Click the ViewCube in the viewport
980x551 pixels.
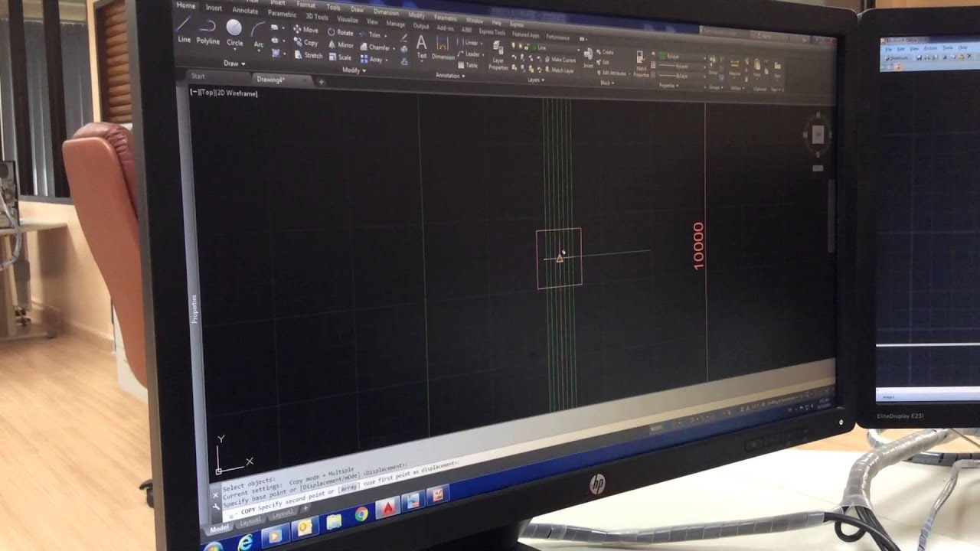817,135
